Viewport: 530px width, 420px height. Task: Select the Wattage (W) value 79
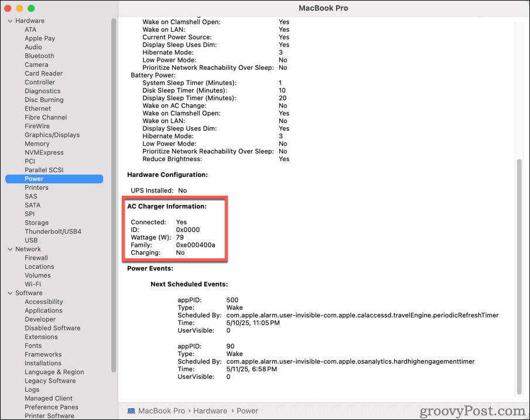[x=180, y=237]
